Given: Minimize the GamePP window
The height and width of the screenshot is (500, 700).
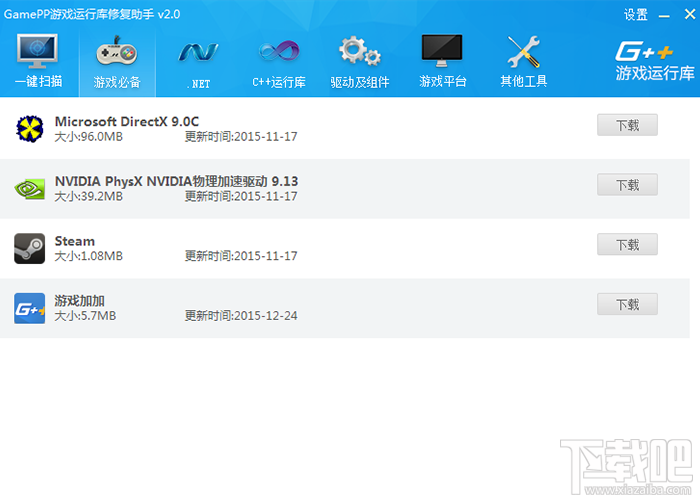Looking at the screenshot, I should [x=664, y=16].
